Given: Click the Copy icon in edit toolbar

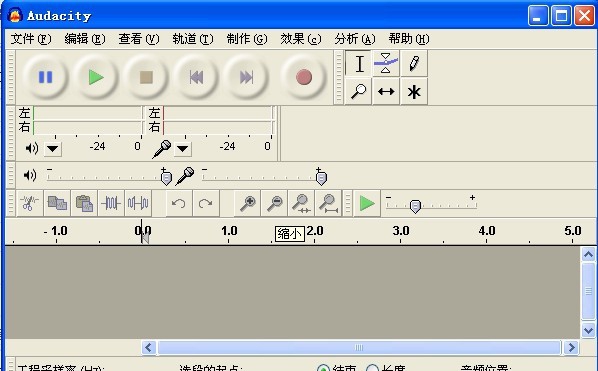Looking at the screenshot, I should tap(57, 203).
